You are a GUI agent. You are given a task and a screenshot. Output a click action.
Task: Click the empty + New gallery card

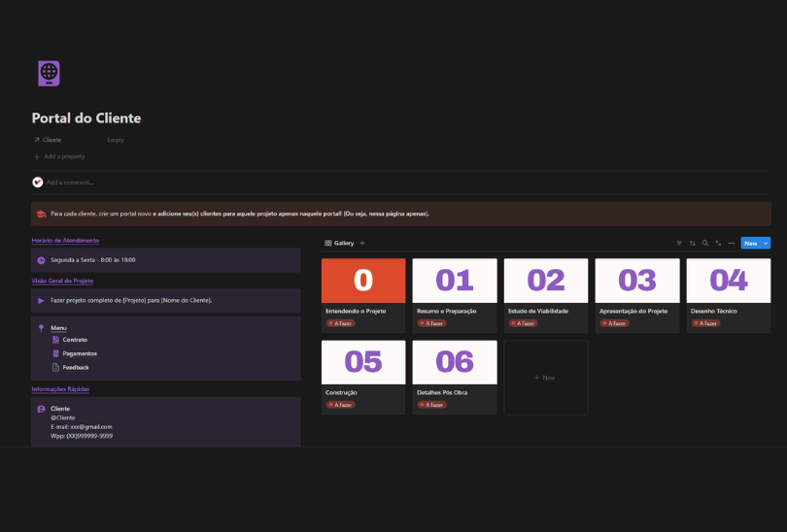click(545, 377)
